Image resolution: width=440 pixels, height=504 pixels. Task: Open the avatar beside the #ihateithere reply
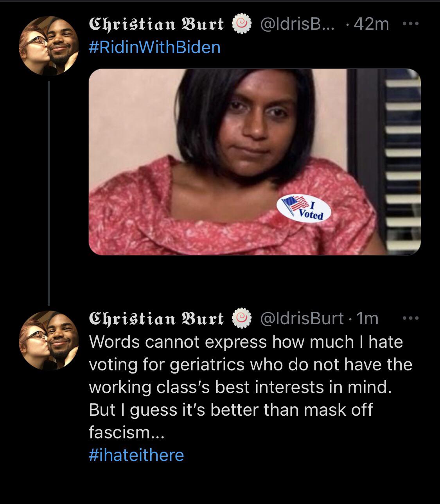48,340
